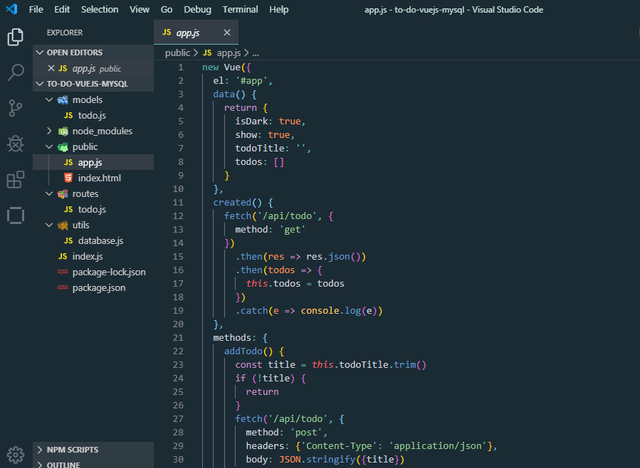Collapse the utils folder chevron
The width and height of the screenshot is (640, 468).
click(x=49, y=225)
